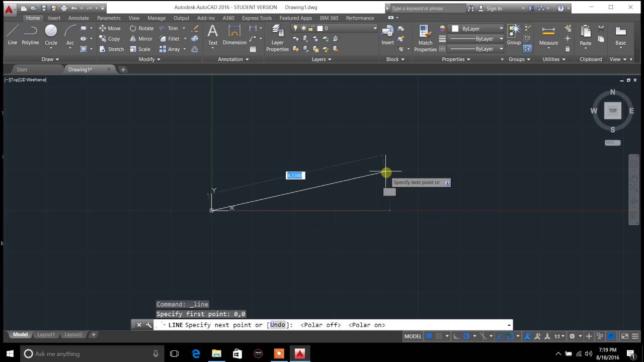Screen dimensions: 644x362
Task: Select the Line tool
Action: click(13, 35)
